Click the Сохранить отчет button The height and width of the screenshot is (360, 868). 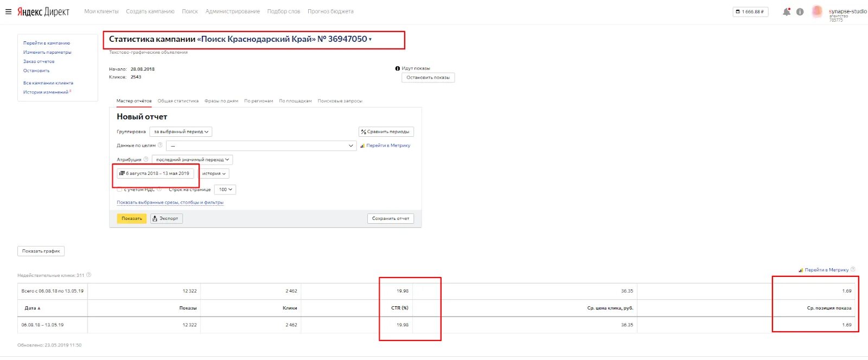391,218
